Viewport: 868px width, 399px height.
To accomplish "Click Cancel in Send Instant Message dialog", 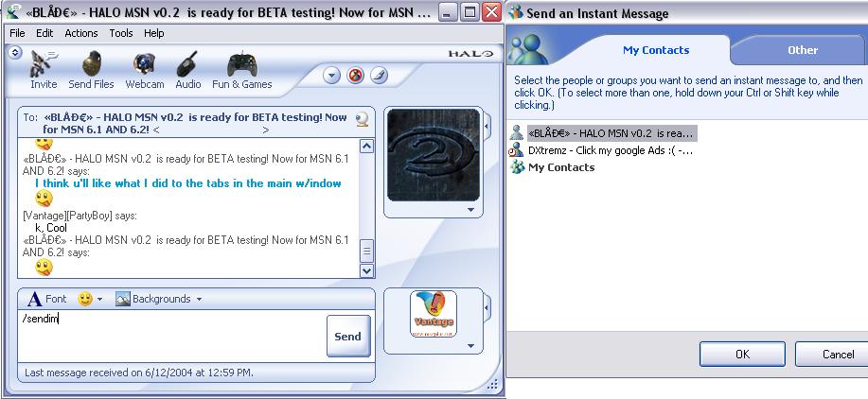I will pos(831,355).
